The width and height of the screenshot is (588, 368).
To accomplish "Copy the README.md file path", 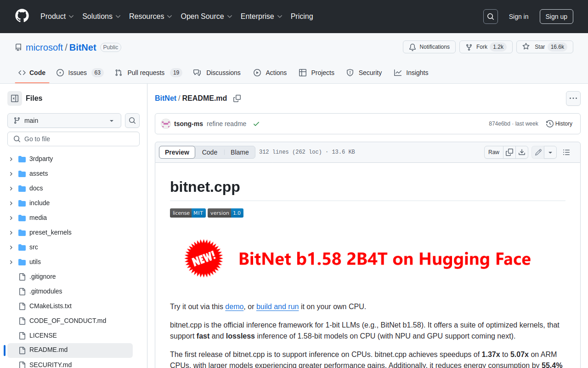I will [237, 98].
